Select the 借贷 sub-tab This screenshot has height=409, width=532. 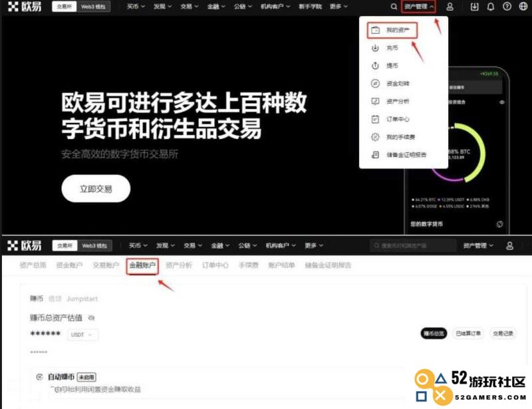[x=55, y=299]
